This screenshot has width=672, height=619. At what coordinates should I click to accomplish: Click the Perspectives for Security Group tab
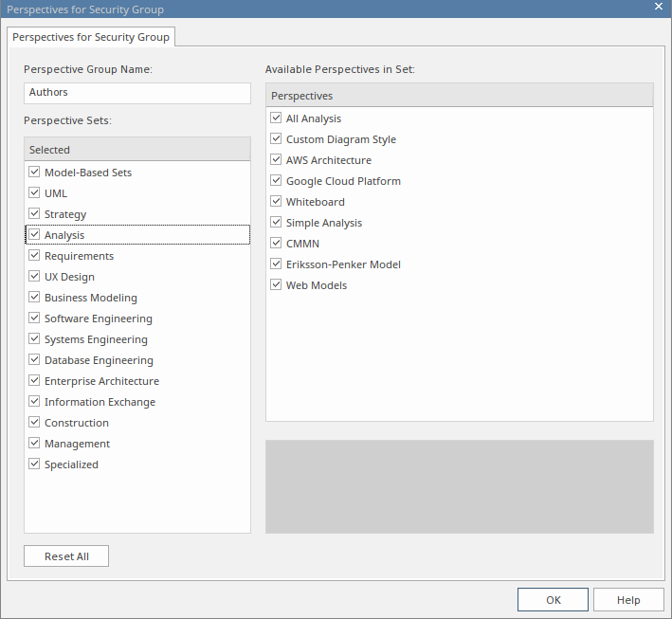point(91,37)
